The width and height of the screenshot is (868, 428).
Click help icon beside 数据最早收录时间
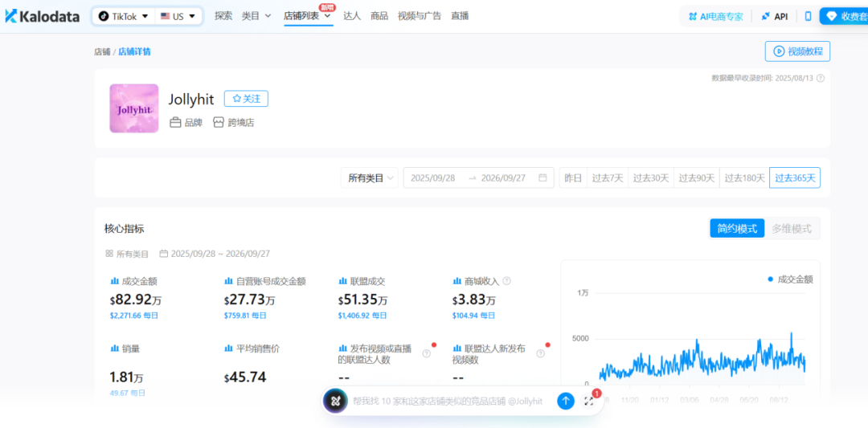821,78
